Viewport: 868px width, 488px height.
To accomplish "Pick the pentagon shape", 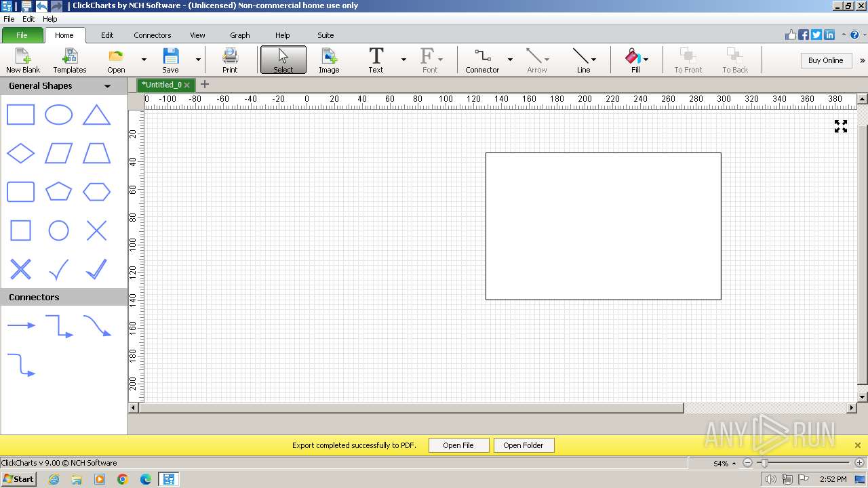I will (x=58, y=192).
